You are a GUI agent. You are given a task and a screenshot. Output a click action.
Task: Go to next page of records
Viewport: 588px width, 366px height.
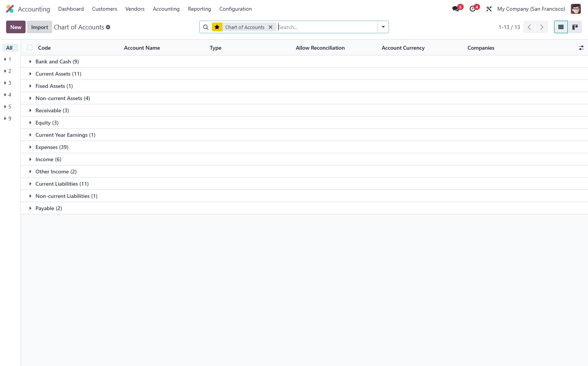point(542,27)
